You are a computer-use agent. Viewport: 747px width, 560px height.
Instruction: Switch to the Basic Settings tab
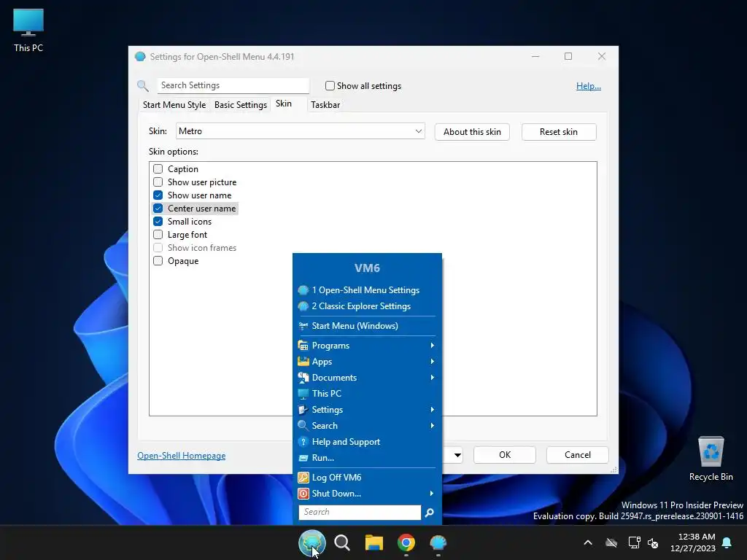tap(241, 105)
